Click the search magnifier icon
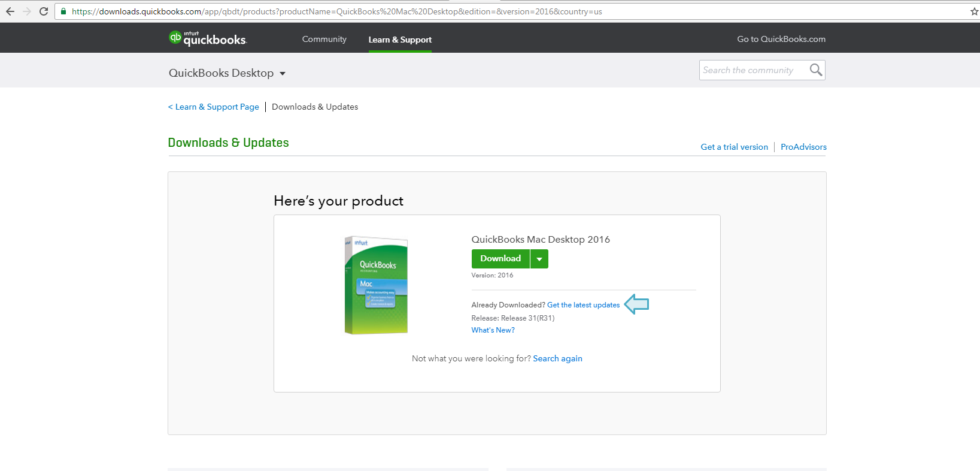 click(x=815, y=70)
